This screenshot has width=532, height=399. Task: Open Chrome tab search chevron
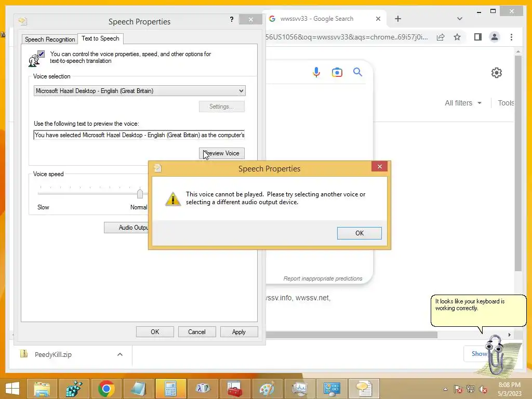pos(459,19)
